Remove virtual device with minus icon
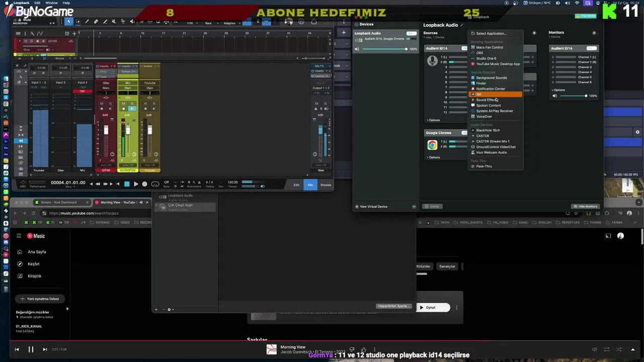Screen dimensions: 644x362 (x=414, y=206)
